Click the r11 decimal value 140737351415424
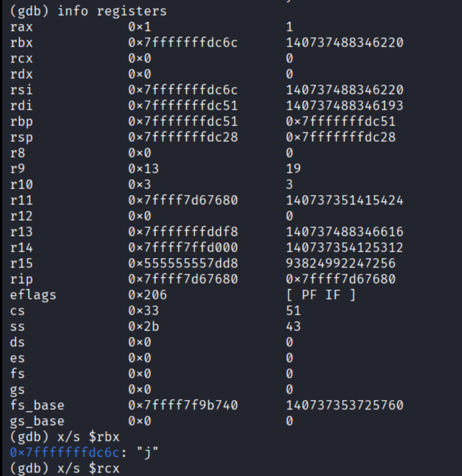The width and height of the screenshot is (462, 476). click(345, 200)
